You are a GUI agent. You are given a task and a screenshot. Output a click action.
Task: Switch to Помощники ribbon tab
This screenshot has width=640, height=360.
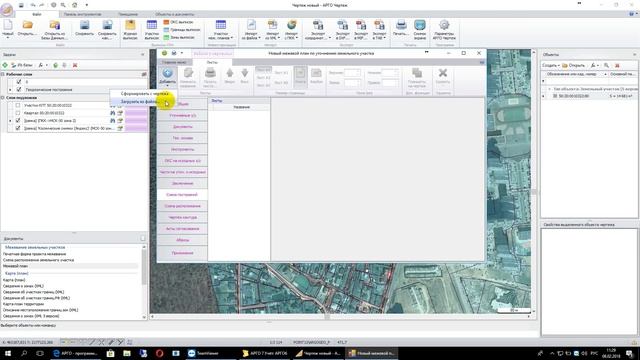pyautogui.click(x=128, y=14)
